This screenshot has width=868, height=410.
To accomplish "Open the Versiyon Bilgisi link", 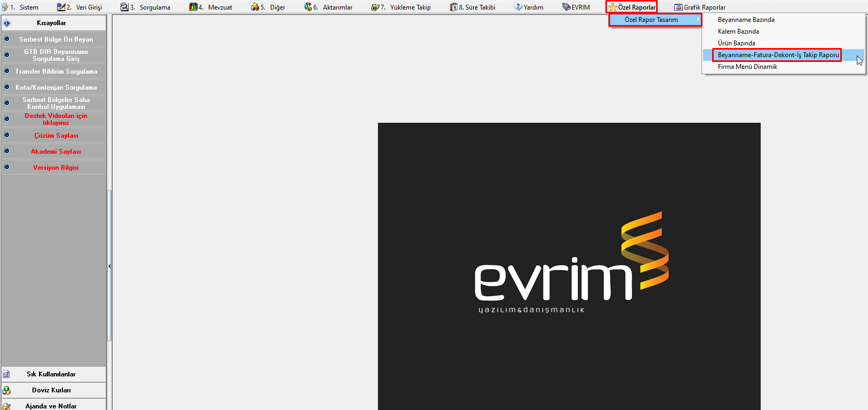I will (54, 168).
